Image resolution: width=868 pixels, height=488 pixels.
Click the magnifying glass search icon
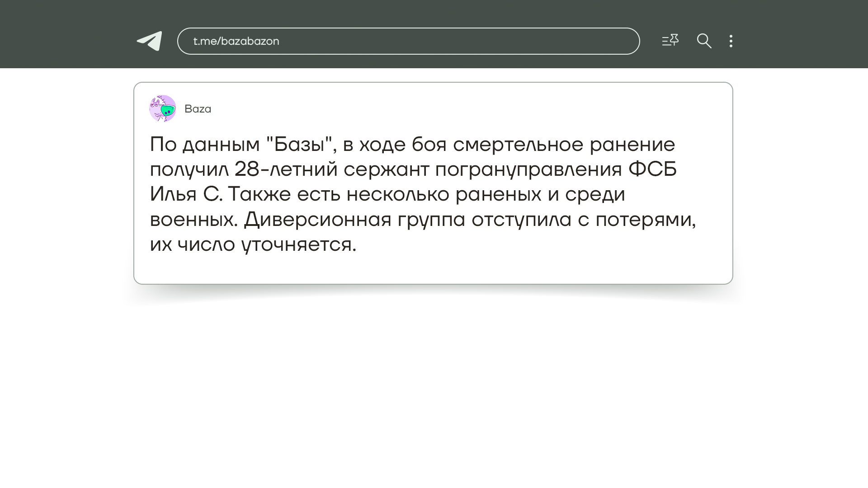pyautogui.click(x=704, y=41)
